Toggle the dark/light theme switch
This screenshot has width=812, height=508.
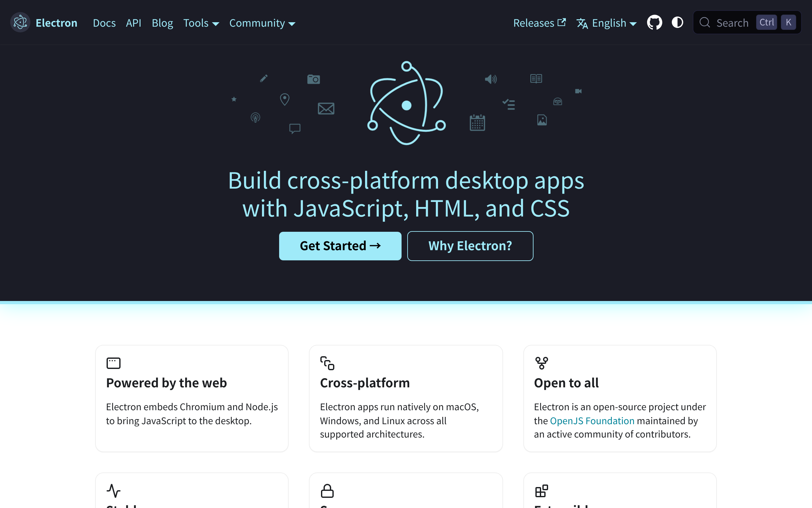coord(678,23)
